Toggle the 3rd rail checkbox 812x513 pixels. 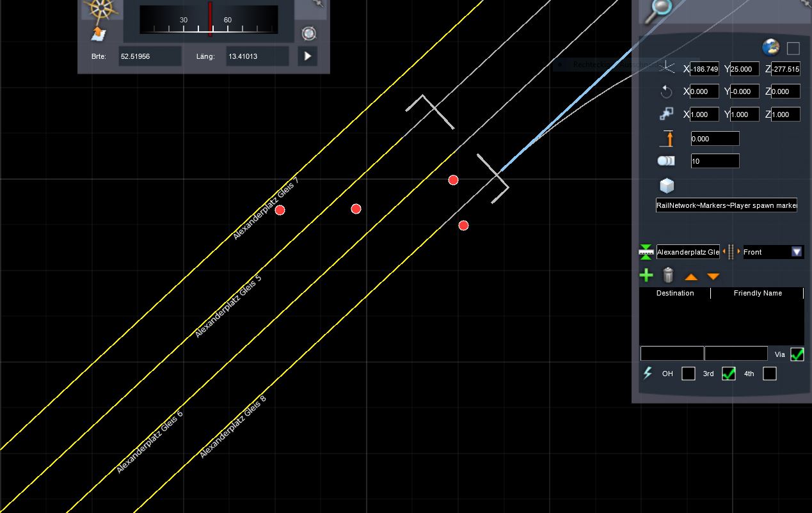(729, 374)
